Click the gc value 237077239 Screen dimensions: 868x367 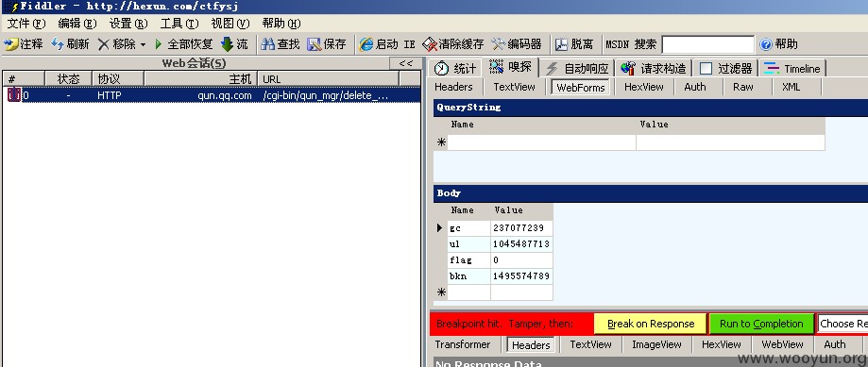coord(521,227)
